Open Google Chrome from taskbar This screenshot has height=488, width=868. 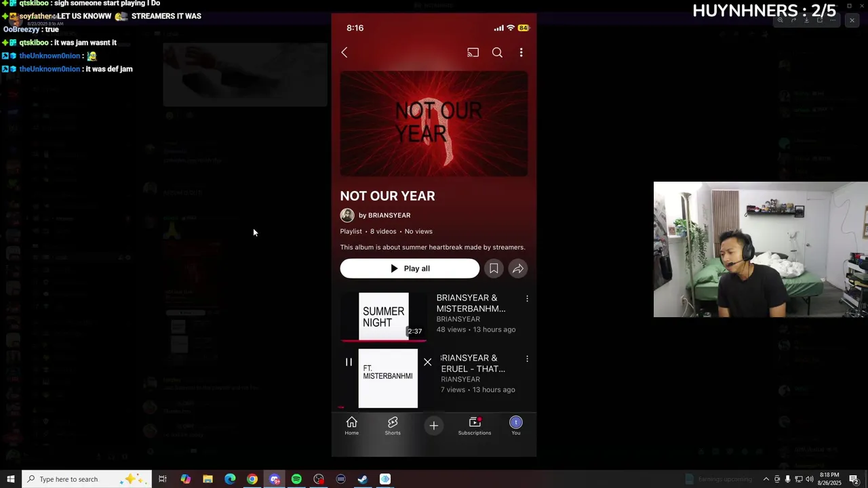[x=252, y=479]
